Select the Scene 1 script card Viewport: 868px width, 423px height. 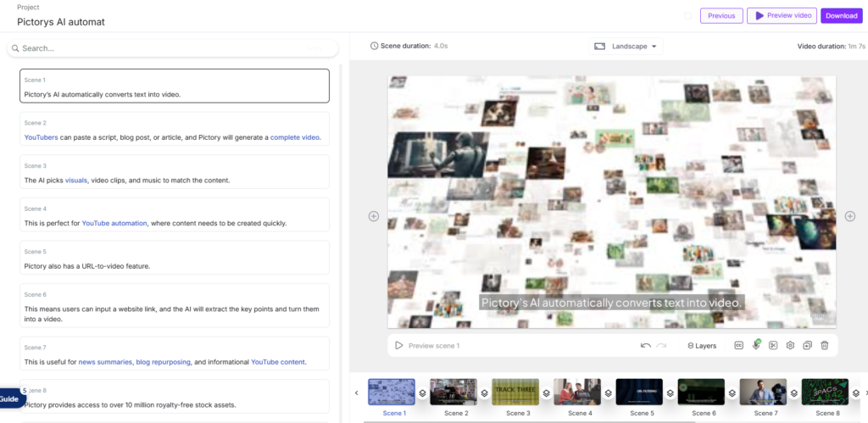175,86
